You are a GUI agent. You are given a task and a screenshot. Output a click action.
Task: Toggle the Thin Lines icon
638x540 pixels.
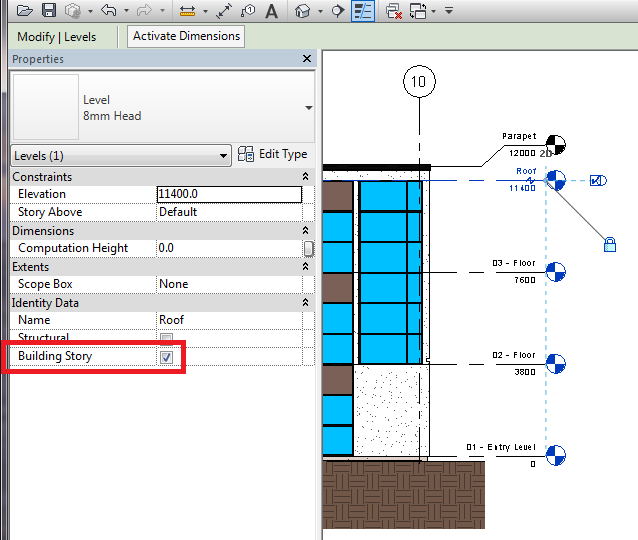pyautogui.click(x=363, y=11)
